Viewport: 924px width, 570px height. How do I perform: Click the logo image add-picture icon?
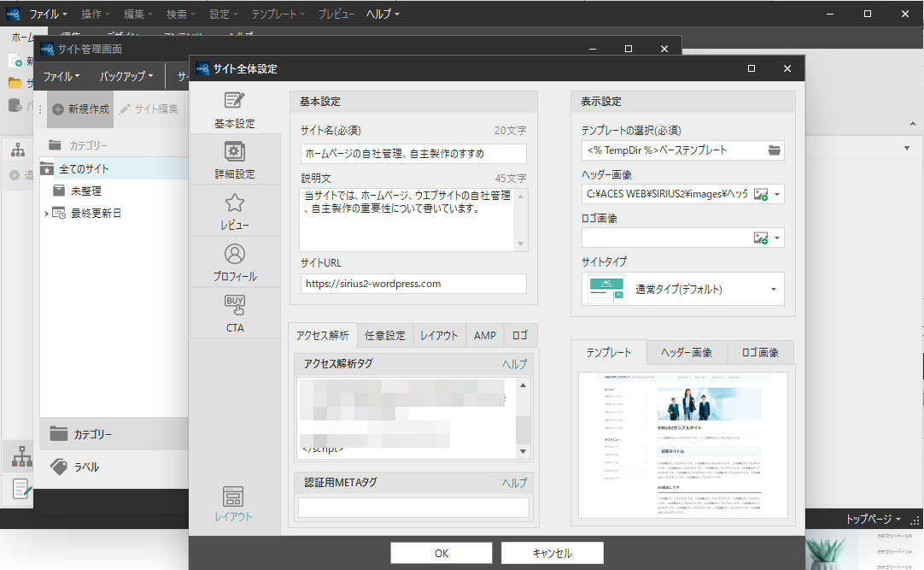click(760, 238)
